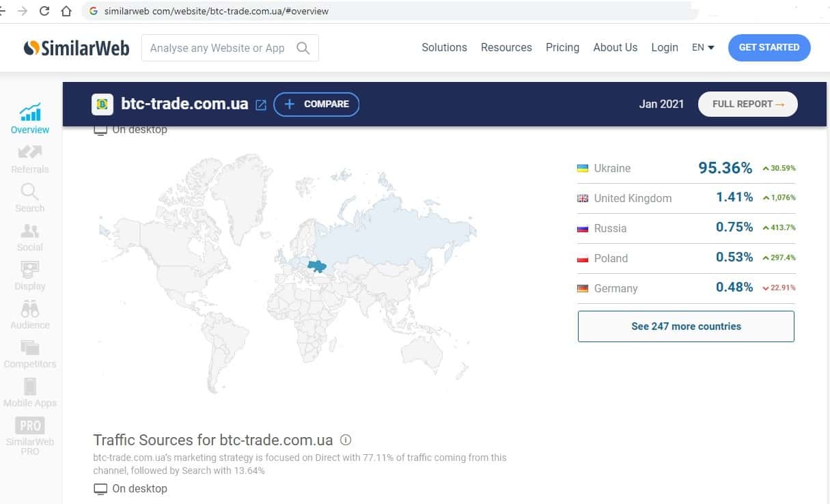Click the Ukraine flag icon
Viewport: 830px width, 504px height.
coord(583,168)
